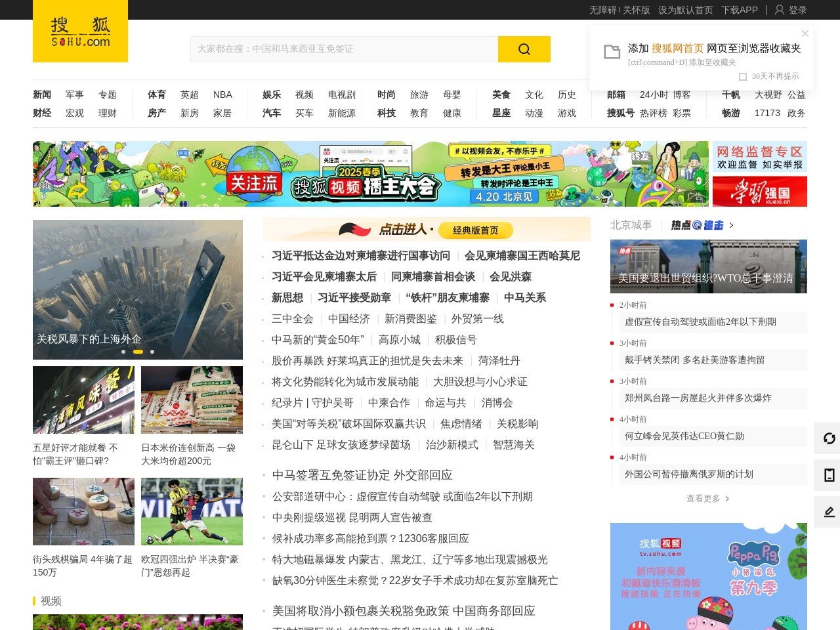The image size is (840, 630).
Task: Open the 搜狐视频播主大会 banner
Action: (371, 174)
